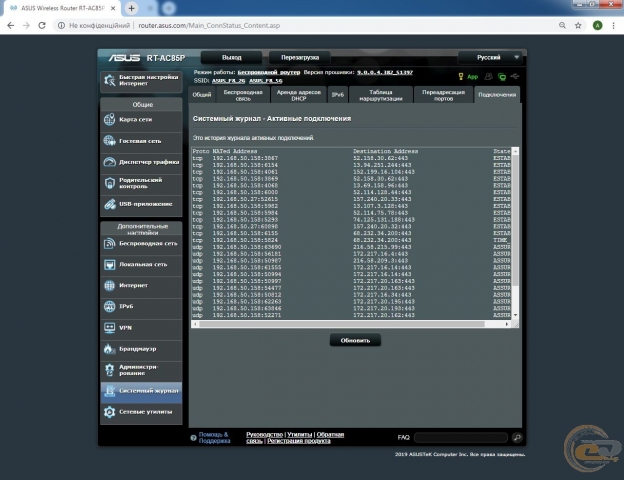Open USB-приложение section
The image size is (624, 480).
pos(140,204)
